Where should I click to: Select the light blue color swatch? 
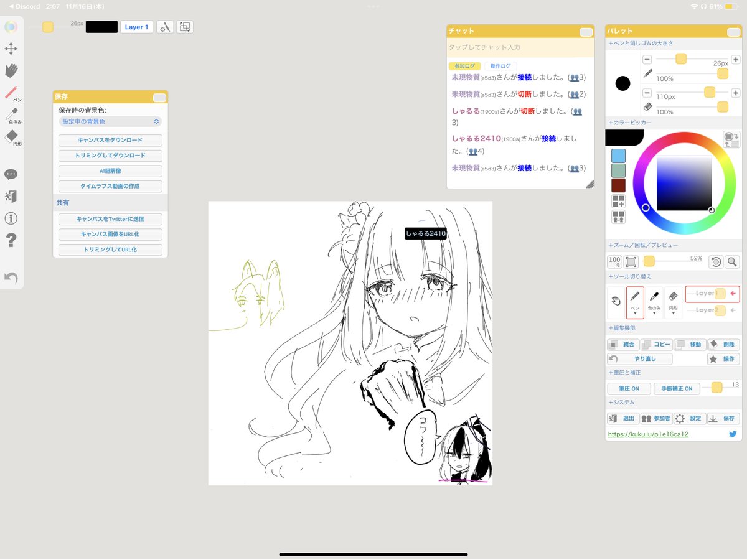coord(618,156)
